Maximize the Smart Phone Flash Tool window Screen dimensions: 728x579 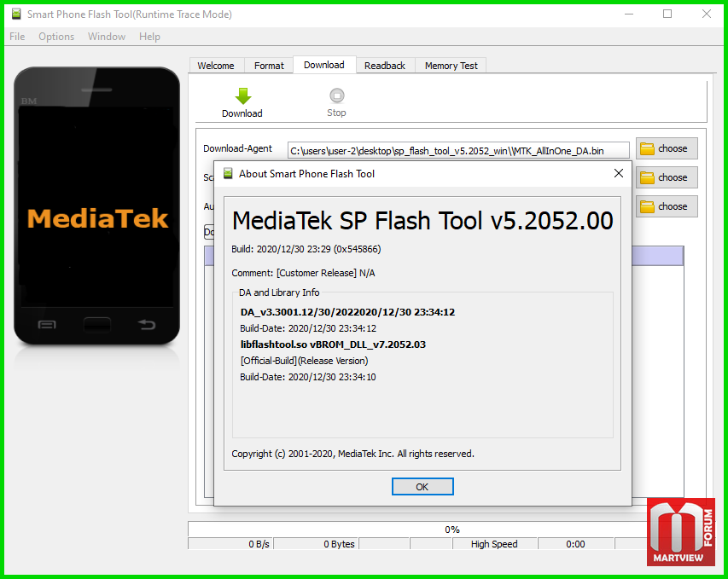(667, 14)
